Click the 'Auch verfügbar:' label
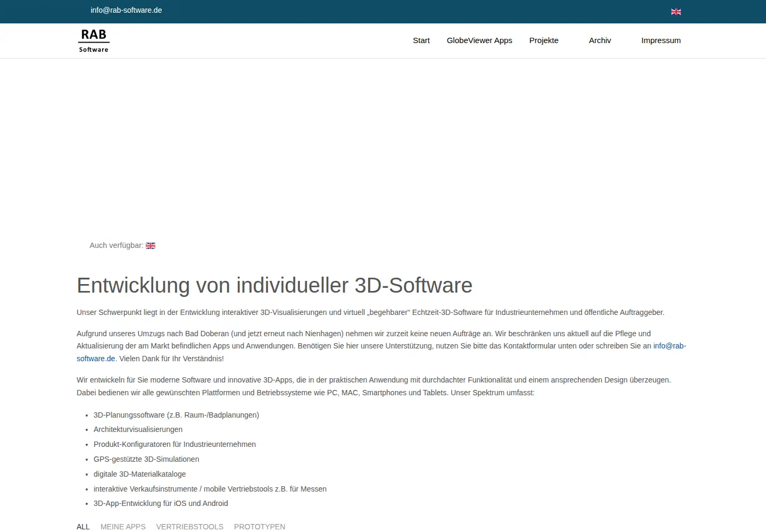This screenshot has height=532, width=766. (x=116, y=245)
